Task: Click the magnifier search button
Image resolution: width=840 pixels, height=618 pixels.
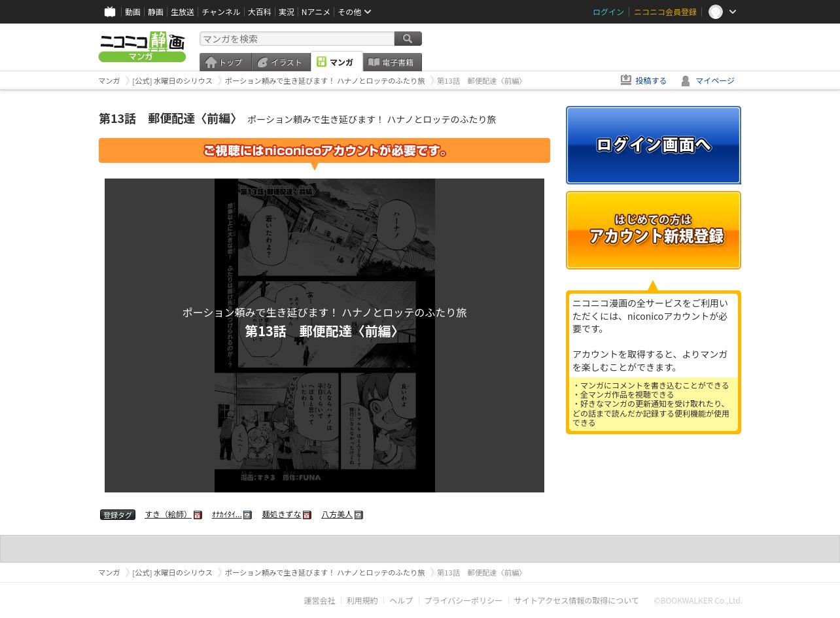Action: pyautogui.click(x=408, y=39)
